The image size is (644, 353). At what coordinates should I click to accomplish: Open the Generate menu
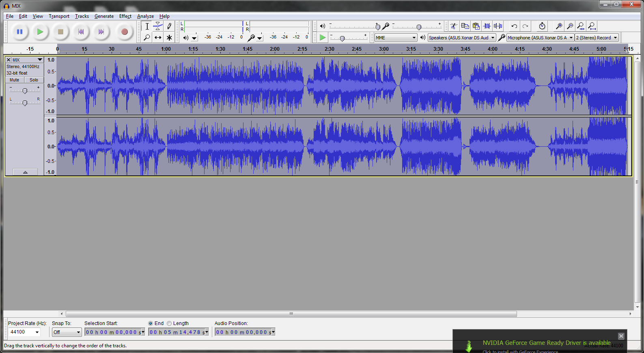pos(104,16)
